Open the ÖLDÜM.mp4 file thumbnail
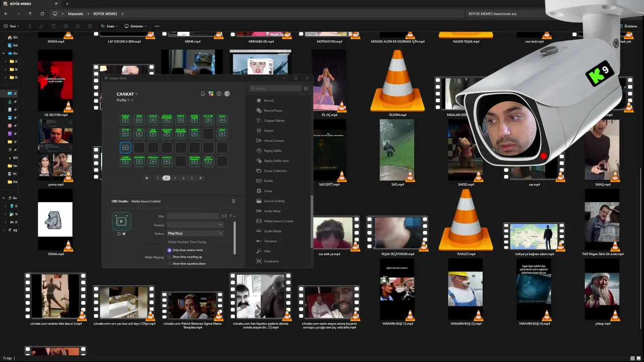The width and height of the screenshot is (644, 362). [x=397, y=80]
